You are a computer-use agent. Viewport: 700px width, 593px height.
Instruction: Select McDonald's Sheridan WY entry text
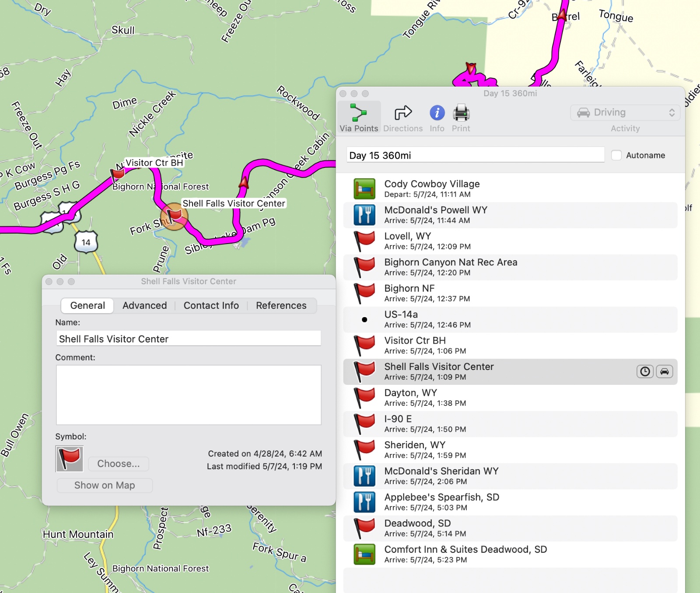coord(441,471)
